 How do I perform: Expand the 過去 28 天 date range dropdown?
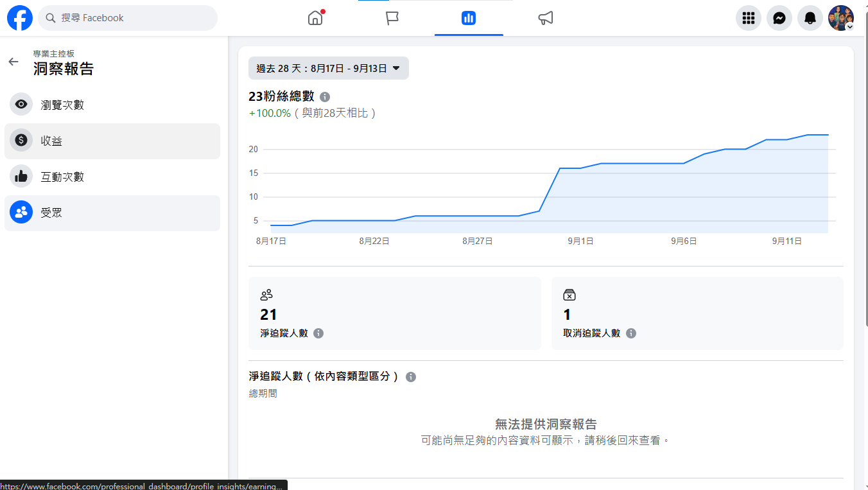tap(328, 68)
